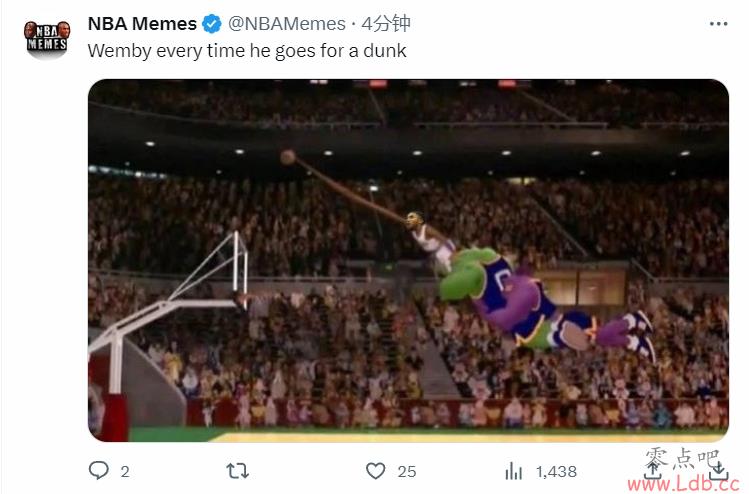Click the tweet text about Wemby dunk

[247, 51]
